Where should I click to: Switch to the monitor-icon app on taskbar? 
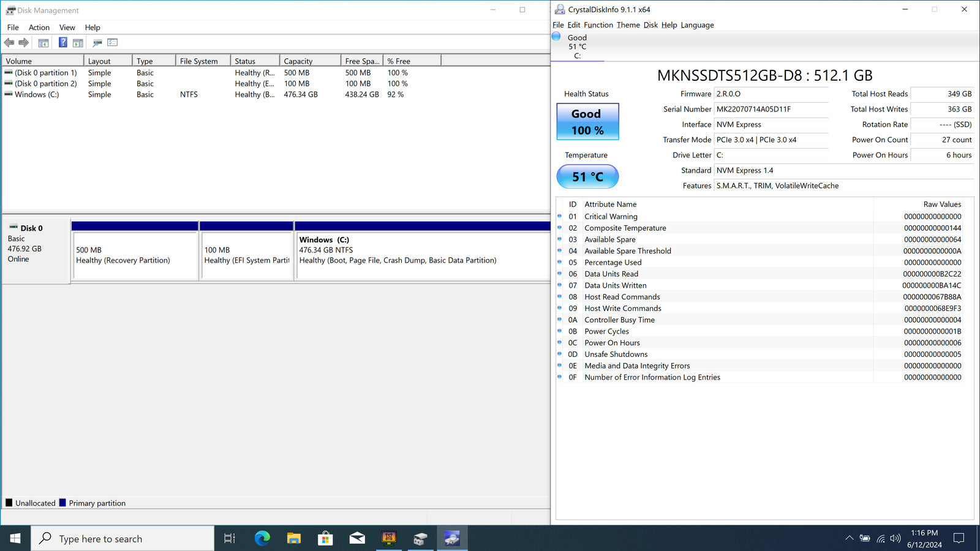(x=389, y=539)
